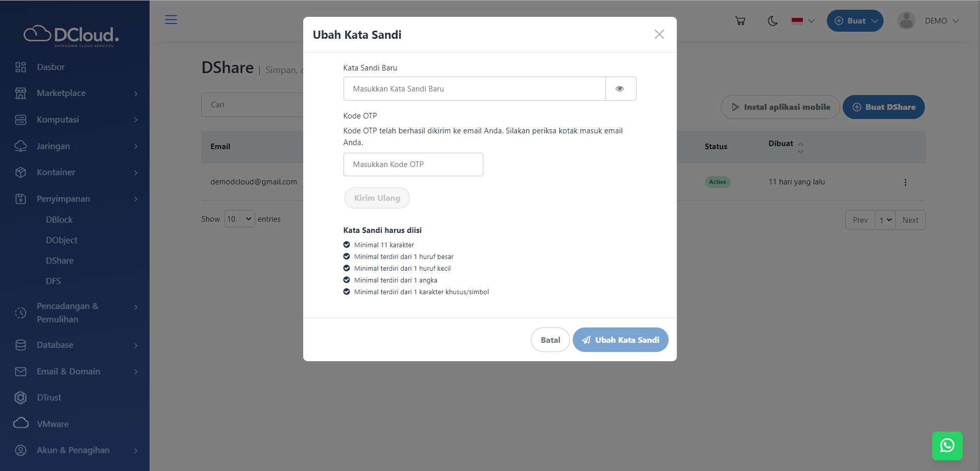Screen dimensions: 980x471
Task: Open the WhatsApp chat widget
Action: 947,445
